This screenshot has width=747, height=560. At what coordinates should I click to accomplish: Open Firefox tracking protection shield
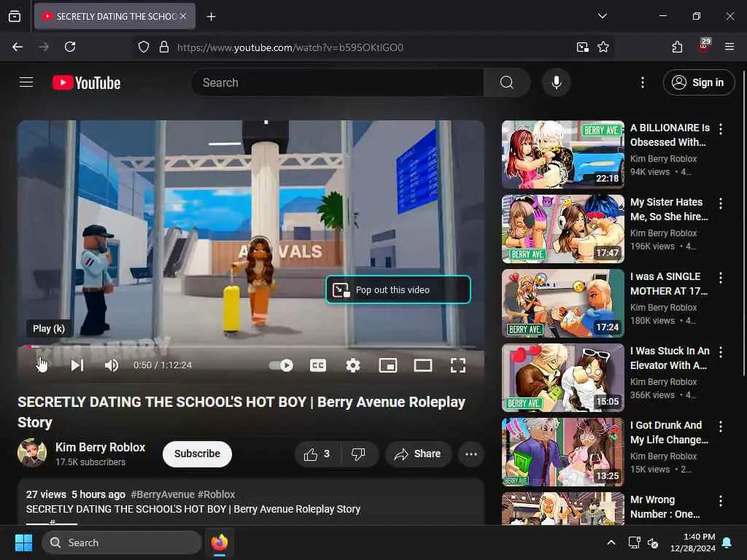(144, 47)
